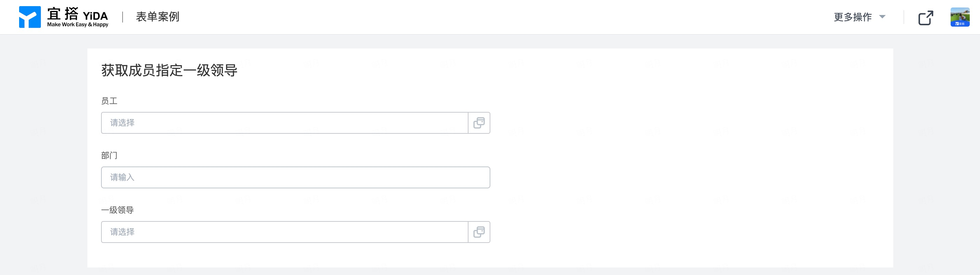The image size is (980, 275).
Task: Open the page in new window icon
Action: pos(926,17)
